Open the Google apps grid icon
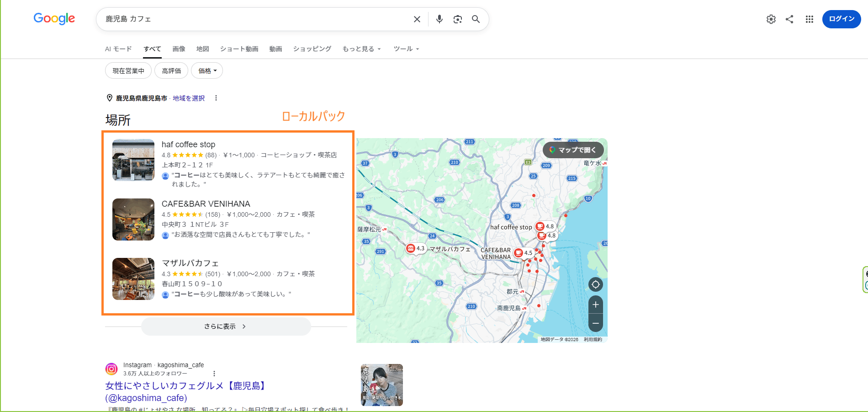Viewport: 868px width, 412px height. tap(810, 19)
